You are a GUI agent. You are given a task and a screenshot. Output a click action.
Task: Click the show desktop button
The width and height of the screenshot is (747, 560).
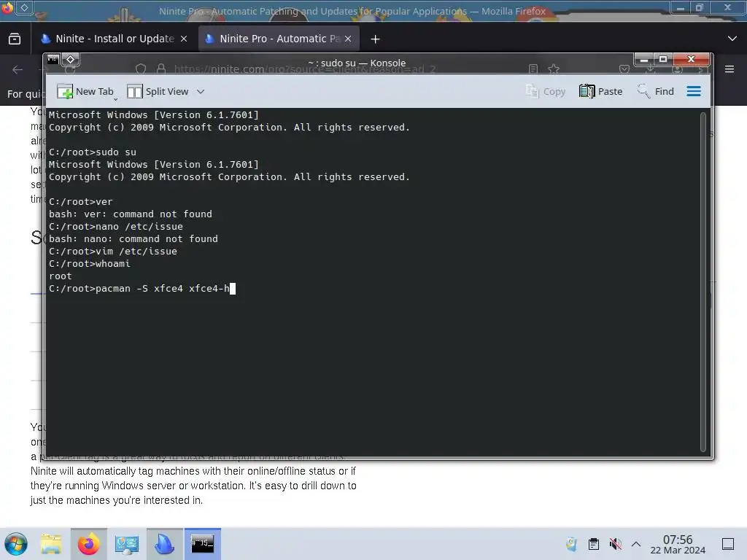click(728, 544)
